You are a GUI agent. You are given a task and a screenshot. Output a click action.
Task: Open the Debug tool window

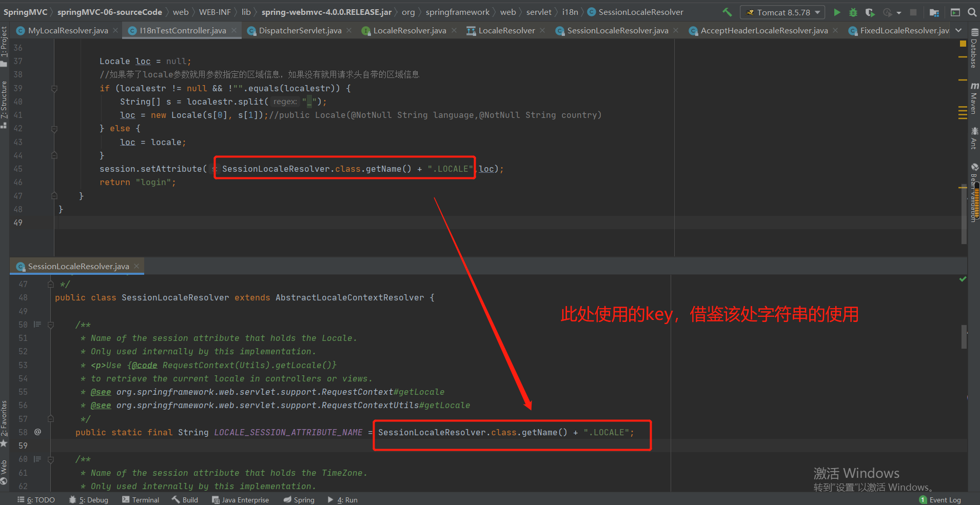pos(89,500)
